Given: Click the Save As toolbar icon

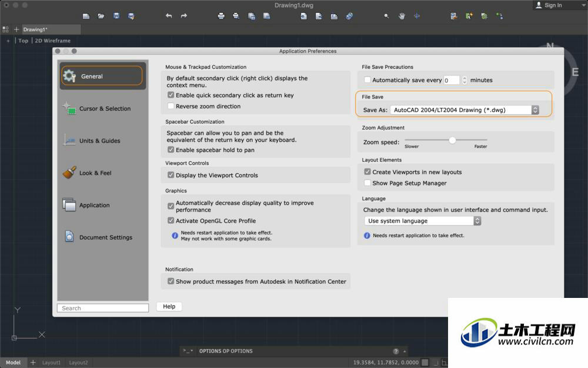Looking at the screenshot, I should point(131,16).
